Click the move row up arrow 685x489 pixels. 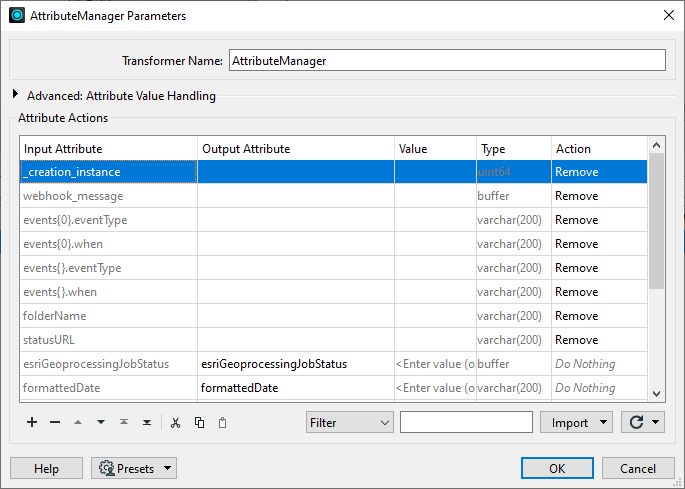78,422
